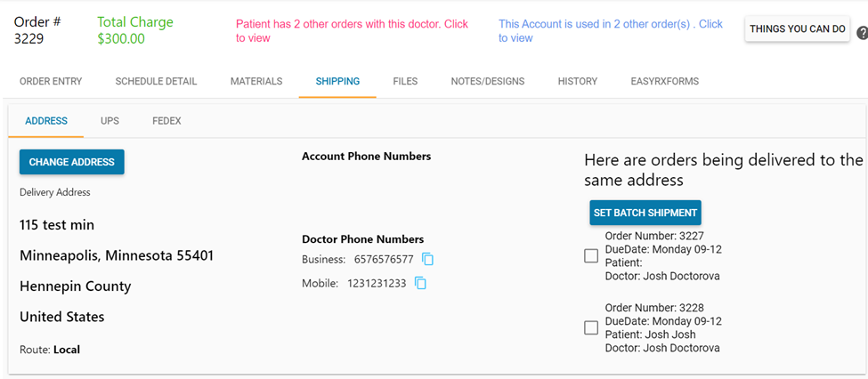
Task: Open the UPS shipping sub-tab
Action: (110, 121)
